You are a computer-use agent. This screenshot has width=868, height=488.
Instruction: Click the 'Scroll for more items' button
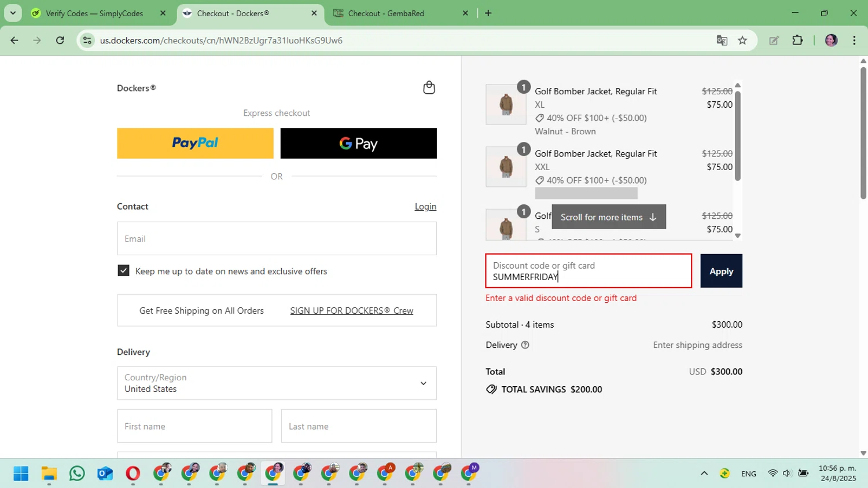(x=608, y=217)
